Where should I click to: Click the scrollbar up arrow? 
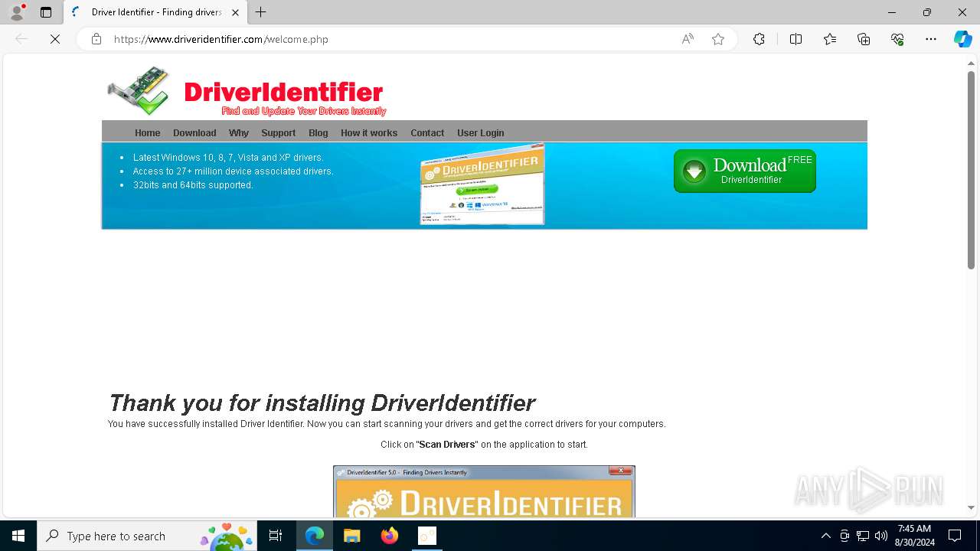tap(971, 63)
